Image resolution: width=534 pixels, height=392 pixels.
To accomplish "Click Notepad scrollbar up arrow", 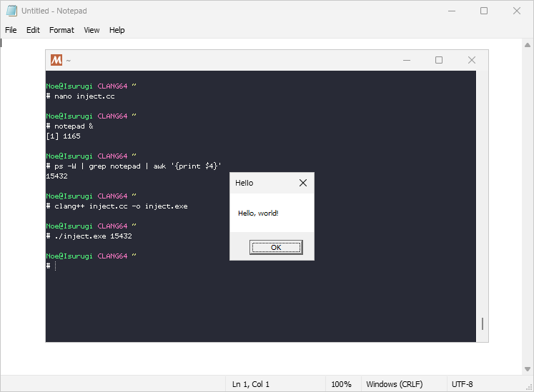I will coord(528,45).
